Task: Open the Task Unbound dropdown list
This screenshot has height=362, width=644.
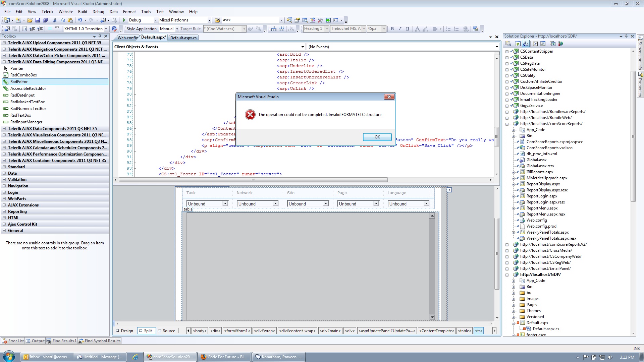Action: 225,203
